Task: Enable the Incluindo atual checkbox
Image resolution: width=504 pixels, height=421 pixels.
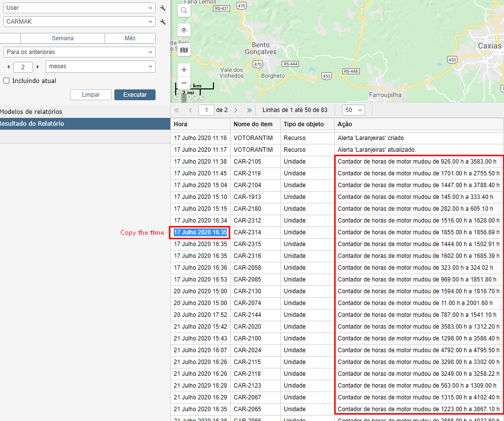Action: click(x=6, y=81)
